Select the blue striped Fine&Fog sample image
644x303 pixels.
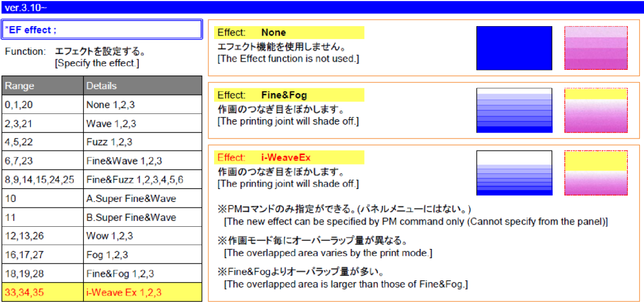(514, 110)
